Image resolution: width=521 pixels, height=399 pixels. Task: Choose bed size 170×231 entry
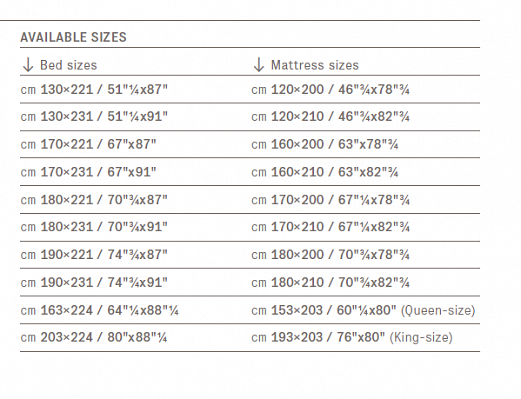pyautogui.click(x=88, y=172)
